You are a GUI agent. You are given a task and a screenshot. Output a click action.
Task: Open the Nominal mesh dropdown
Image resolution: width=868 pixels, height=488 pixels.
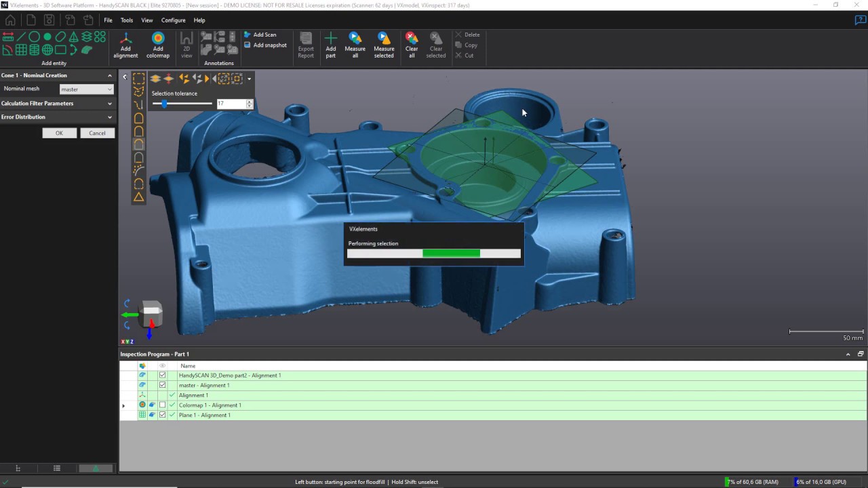pos(86,89)
